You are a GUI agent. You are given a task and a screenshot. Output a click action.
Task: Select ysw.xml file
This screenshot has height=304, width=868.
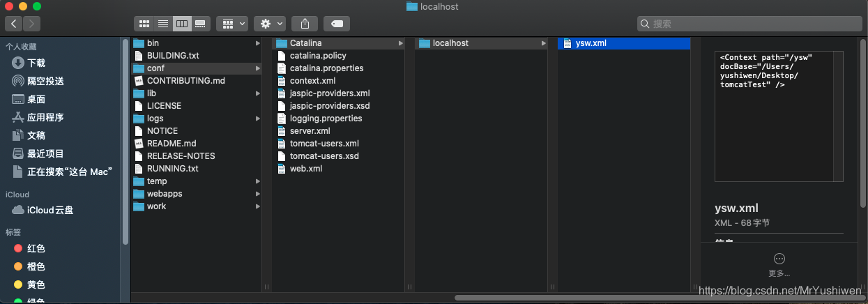click(625, 43)
